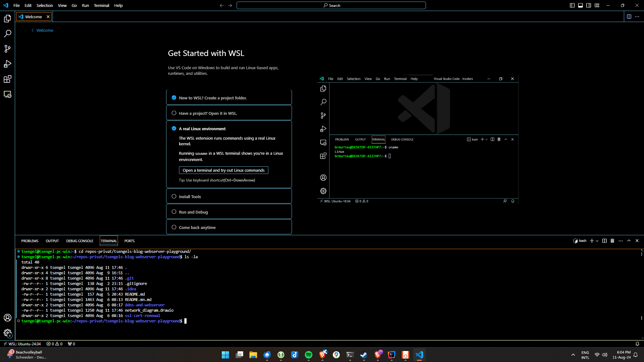Switch to the DEBUG CONSOLE tab
644x362 pixels.
80,241
